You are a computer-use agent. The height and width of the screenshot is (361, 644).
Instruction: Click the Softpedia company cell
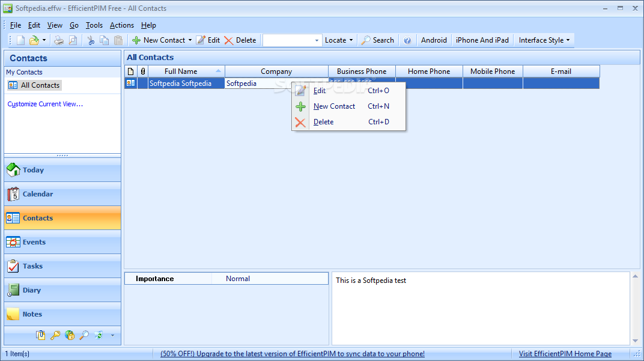pyautogui.click(x=276, y=83)
